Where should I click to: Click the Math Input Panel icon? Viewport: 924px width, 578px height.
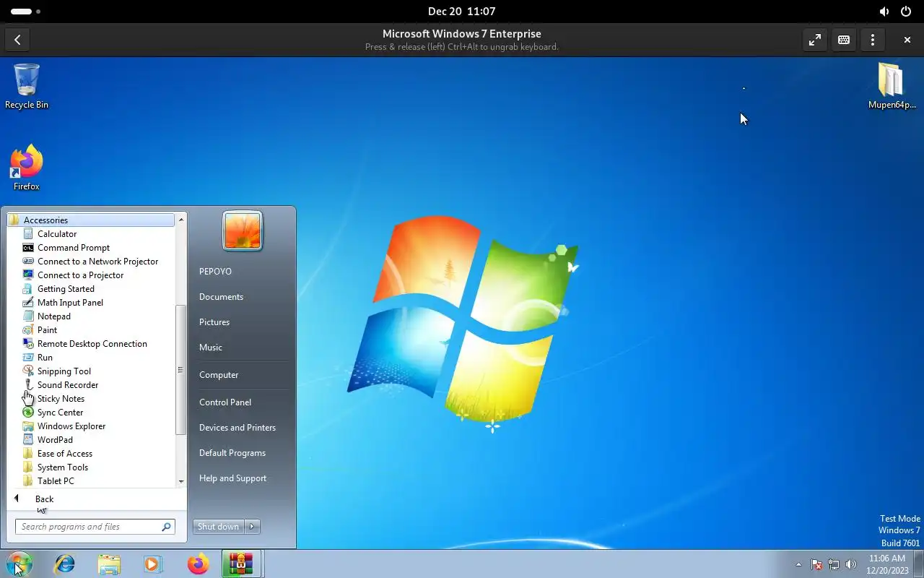tap(28, 303)
